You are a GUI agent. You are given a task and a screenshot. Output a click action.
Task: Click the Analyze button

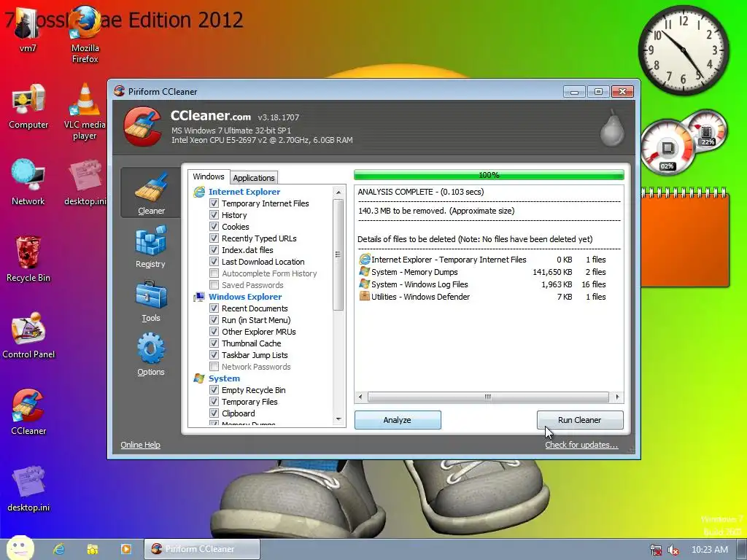398,420
